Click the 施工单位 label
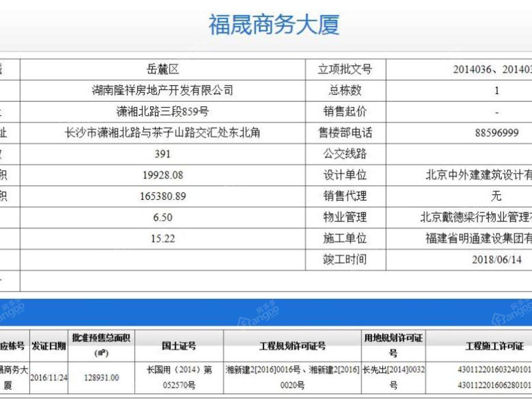 point(345,239)
